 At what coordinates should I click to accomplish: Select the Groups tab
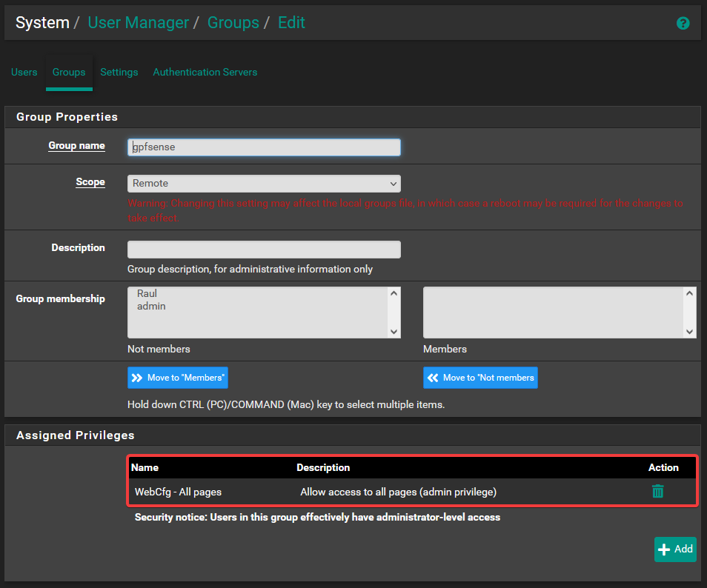(x=69, y=72)
